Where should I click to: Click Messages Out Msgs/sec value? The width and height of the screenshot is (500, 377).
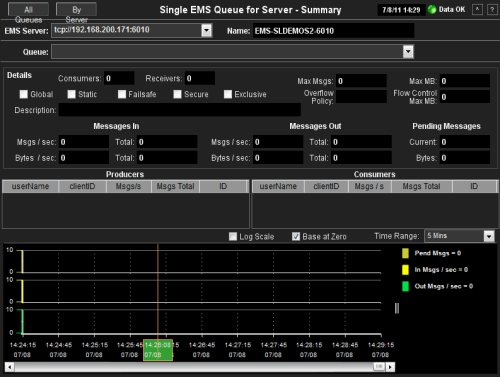tap(278, 142)
